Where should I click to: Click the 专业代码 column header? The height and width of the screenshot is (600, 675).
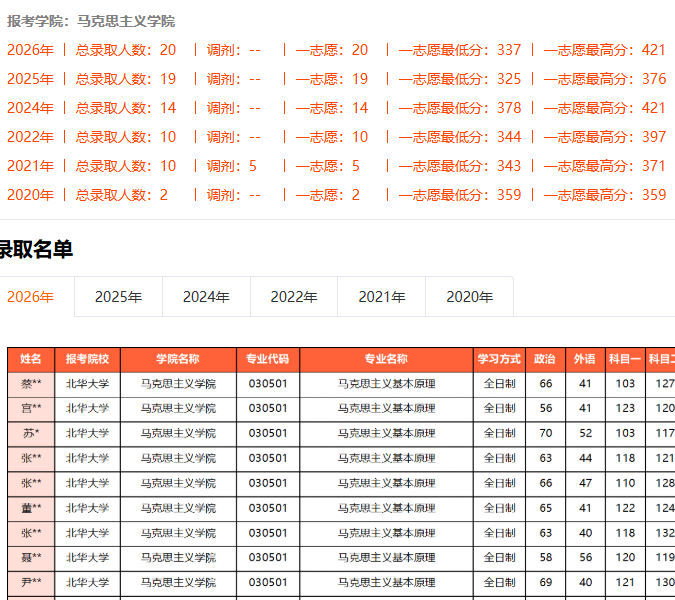[268, 359]
